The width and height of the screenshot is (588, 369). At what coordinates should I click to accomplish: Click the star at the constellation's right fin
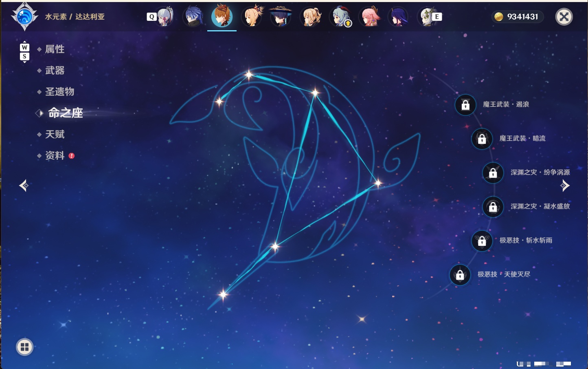378,183
